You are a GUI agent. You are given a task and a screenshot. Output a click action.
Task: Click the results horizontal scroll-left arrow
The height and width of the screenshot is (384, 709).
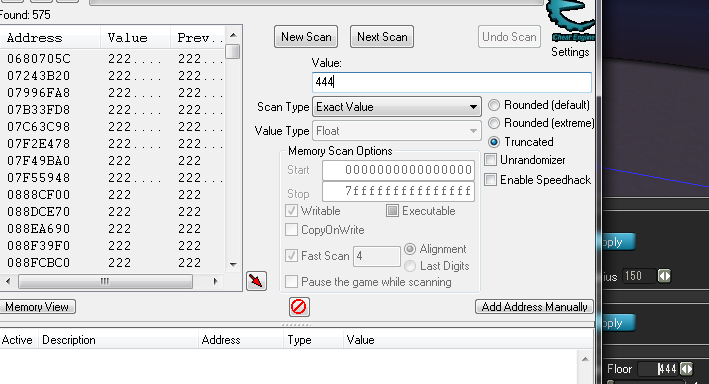click(x=8, y=281)
